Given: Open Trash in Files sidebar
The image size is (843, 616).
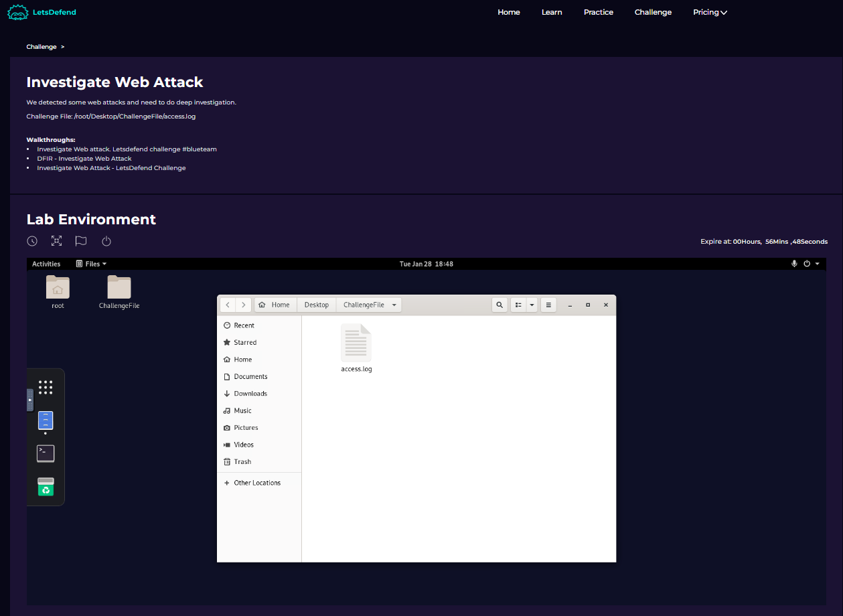Looking at the screenshot, I should tap(259, 461).
